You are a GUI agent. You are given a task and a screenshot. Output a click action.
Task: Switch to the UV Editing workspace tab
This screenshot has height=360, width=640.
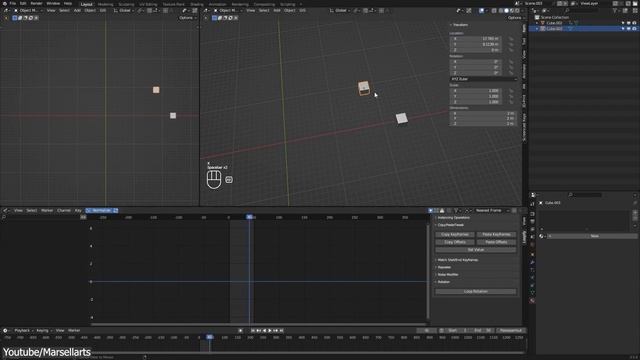[148, 4]
